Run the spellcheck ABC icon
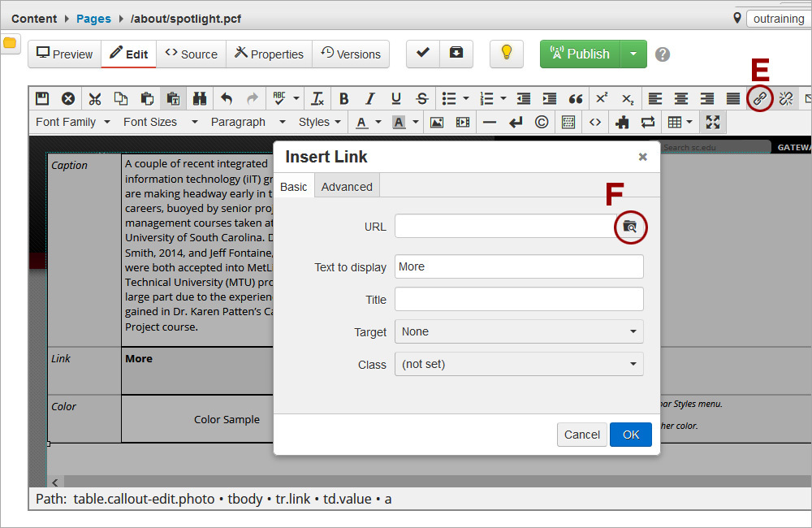Viewport: 812px width, 528px height. [x=279, y=98]
